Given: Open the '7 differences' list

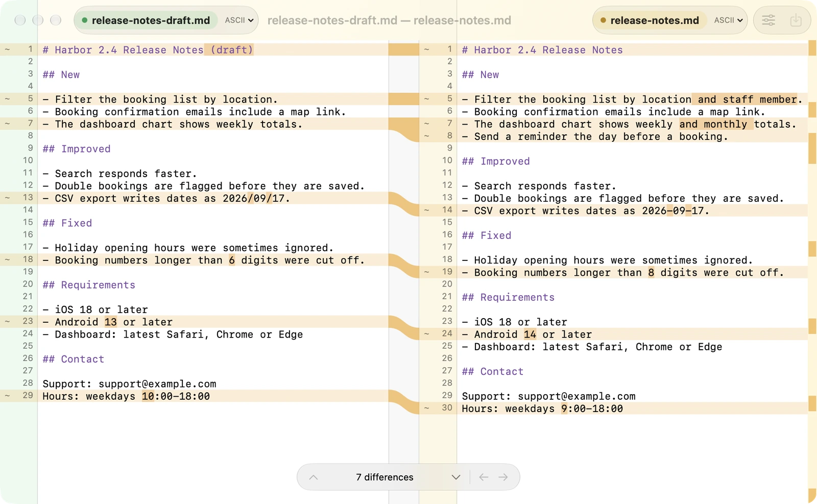Looking at the screenshot, I should pyautogui.click(x=385, y=477).
